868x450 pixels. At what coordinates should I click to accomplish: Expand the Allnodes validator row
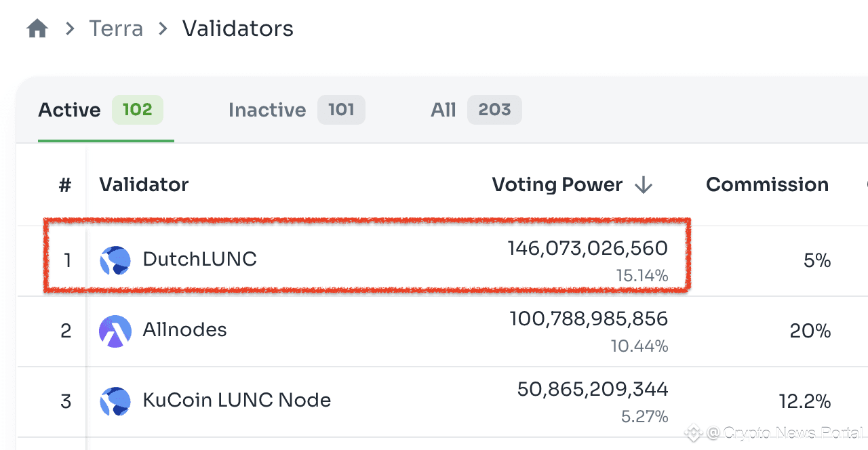(x=366, y=331)
